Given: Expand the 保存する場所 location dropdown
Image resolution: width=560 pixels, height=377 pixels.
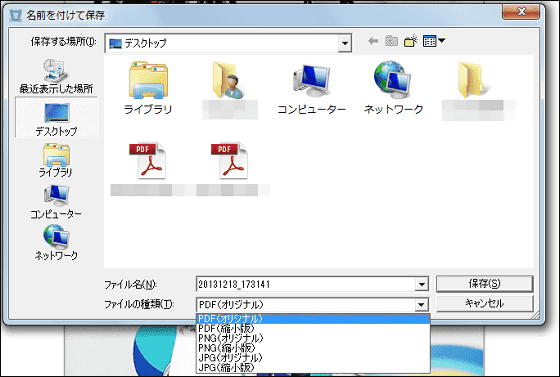Looking at the screenshot, I should coord(345,43).
